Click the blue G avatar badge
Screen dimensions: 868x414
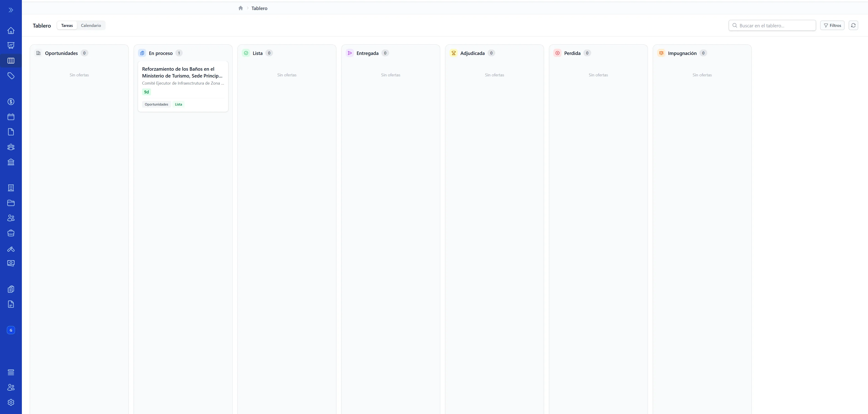(x=11, y=330)
